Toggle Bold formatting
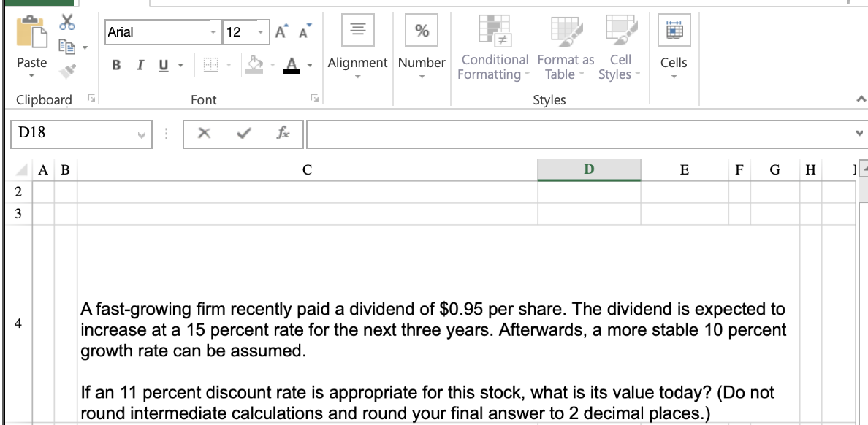The width and height of the screenshot is (868, 425). coord(115,65)
